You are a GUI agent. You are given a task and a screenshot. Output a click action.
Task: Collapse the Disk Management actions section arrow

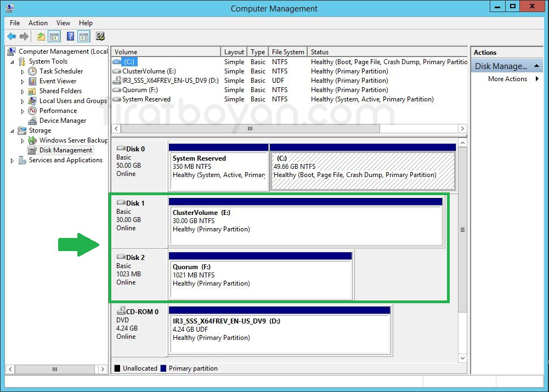tap(536, 66)
